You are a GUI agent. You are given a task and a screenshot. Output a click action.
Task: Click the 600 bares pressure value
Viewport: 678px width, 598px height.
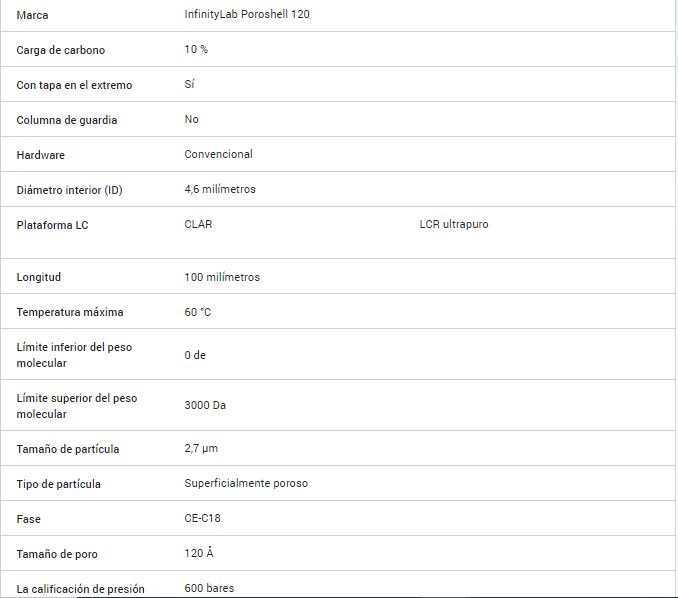tap(209, 588)
